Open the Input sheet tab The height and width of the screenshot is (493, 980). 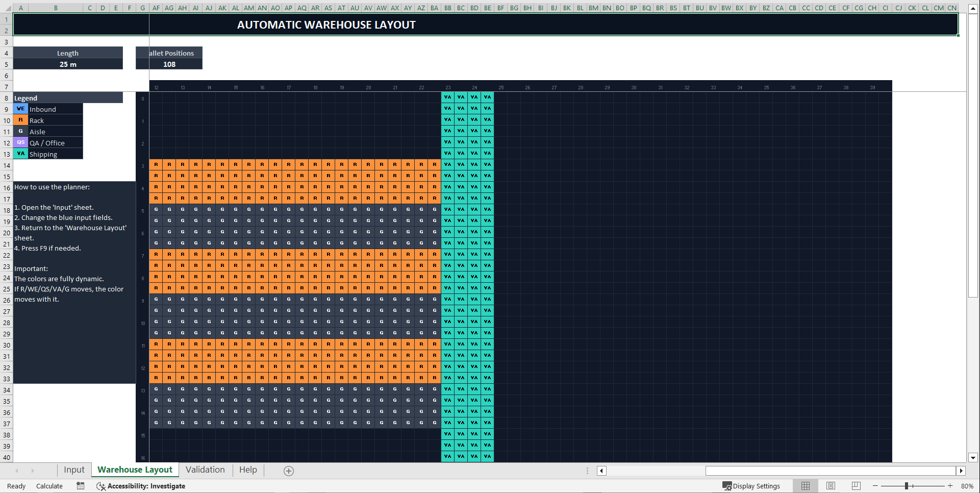[x=74, y=470]
